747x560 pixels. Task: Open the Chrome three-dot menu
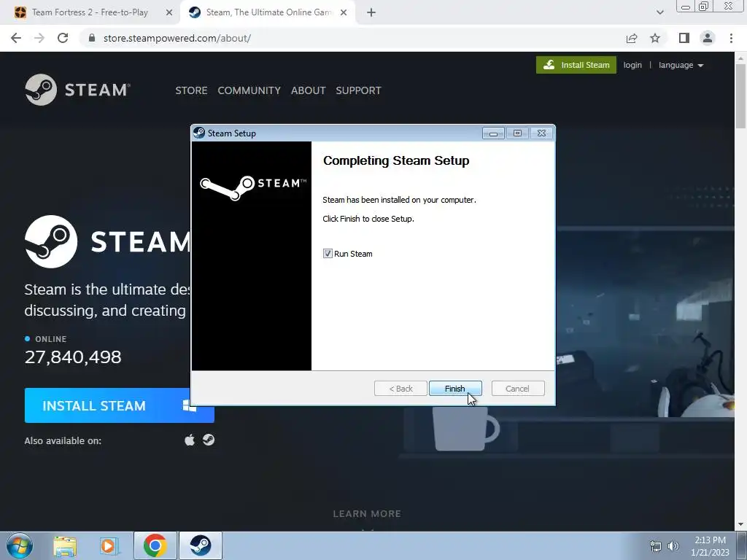coord(731,38)
